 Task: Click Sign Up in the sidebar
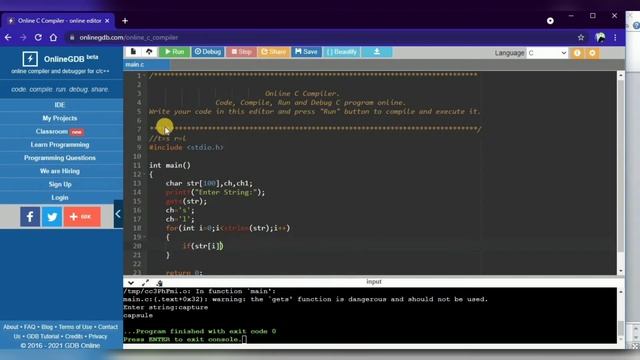(60, 184)
